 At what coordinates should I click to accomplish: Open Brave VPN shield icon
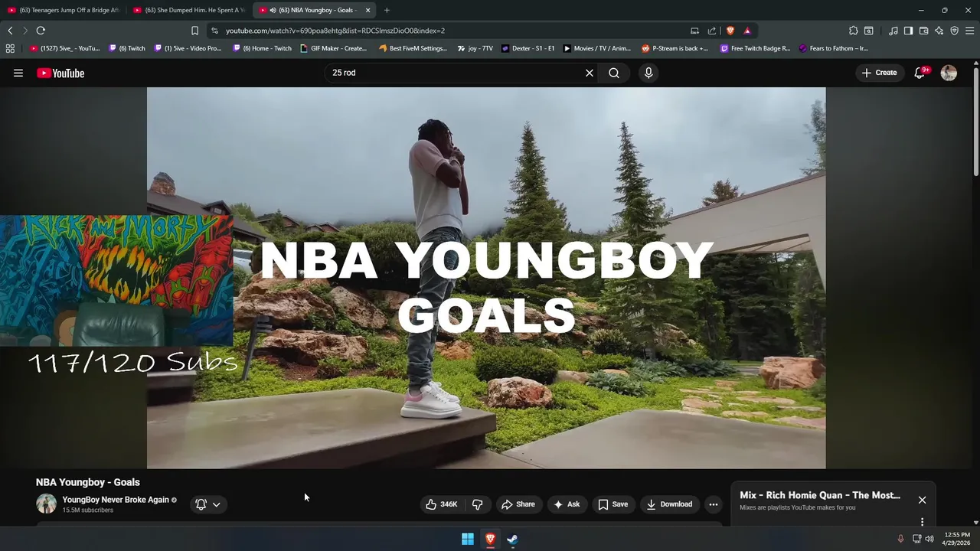click(954, 31)
